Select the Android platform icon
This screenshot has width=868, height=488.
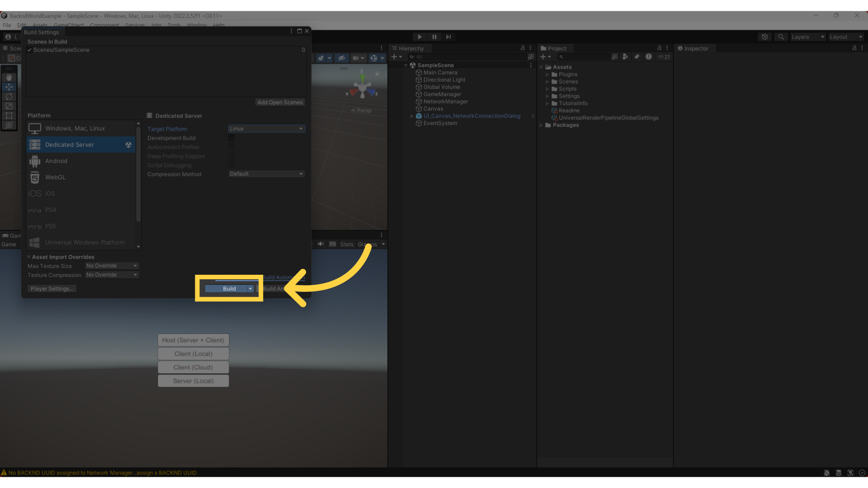[34, 161]
